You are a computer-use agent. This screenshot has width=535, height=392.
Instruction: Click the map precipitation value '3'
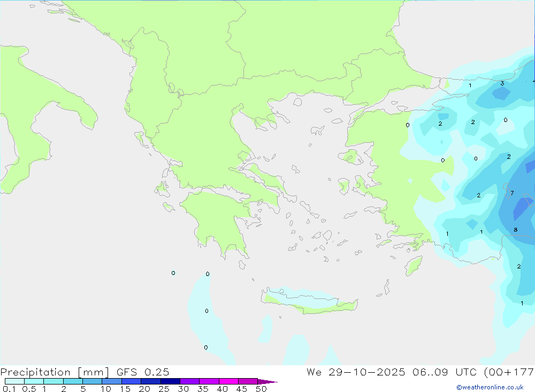pos(502,83)
